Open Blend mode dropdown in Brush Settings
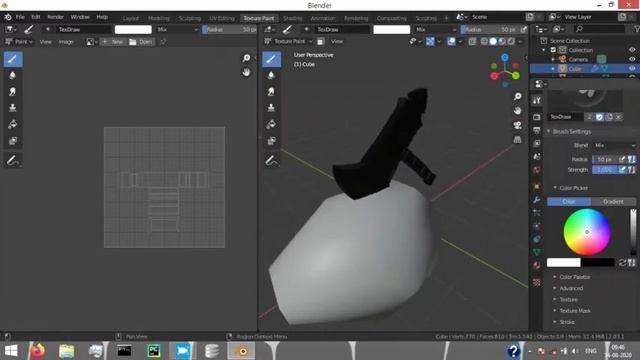 614,145
